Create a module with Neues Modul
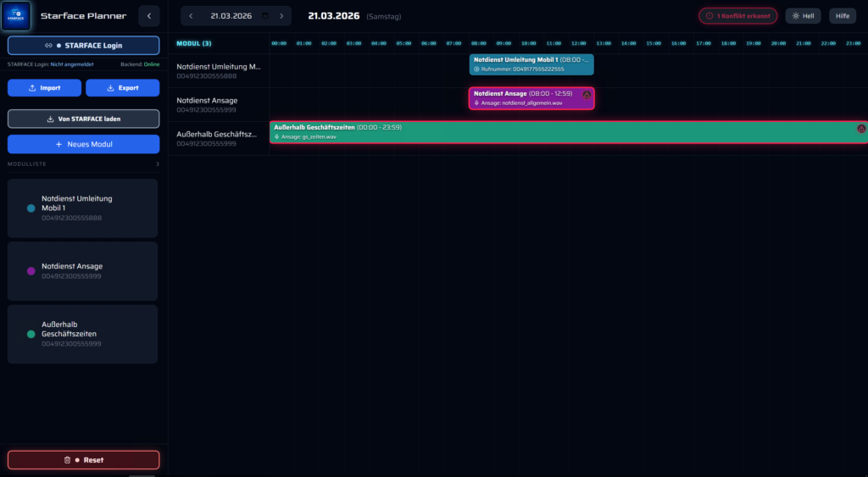 83,144
